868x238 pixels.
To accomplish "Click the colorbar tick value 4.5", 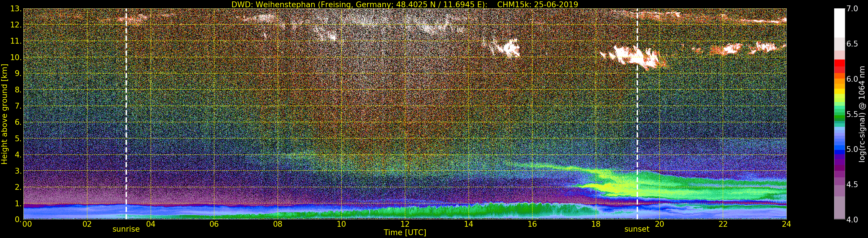I will pyautogui.click(x=852, y=185).
